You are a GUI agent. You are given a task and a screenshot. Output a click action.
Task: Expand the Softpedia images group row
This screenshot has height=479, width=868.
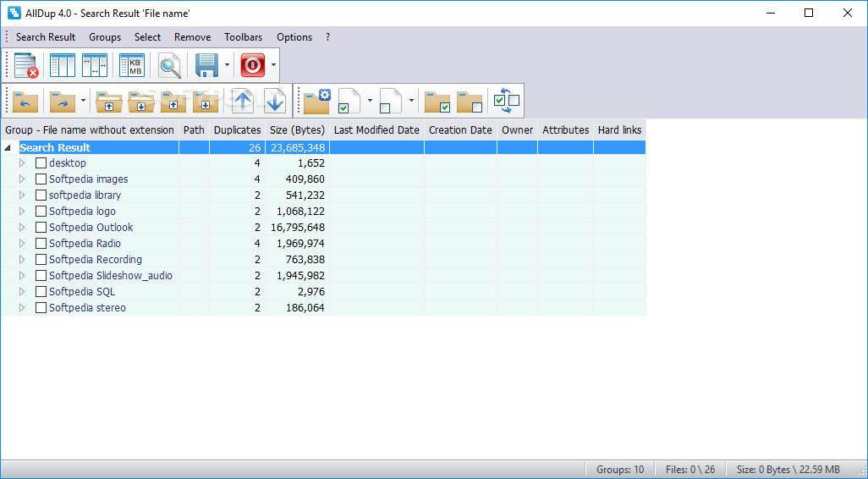(22, 179)
